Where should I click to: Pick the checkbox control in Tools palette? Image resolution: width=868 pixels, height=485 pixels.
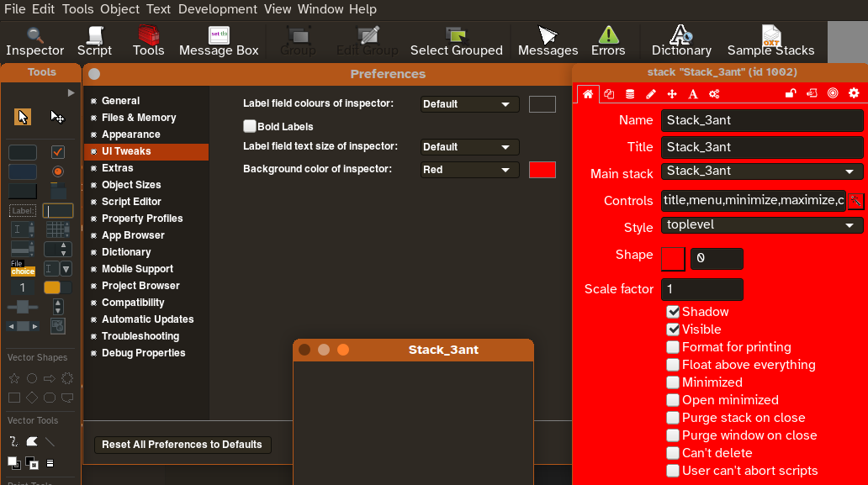pyautogui.click(x=57, y=152)
